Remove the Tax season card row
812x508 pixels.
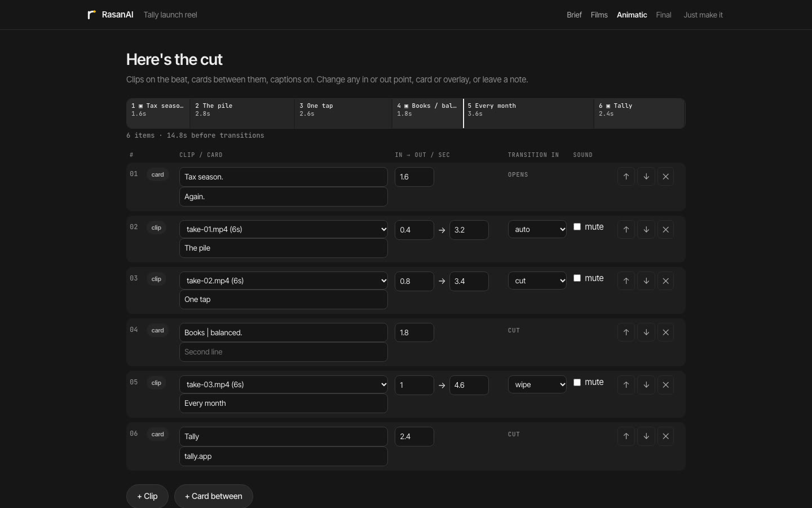pyautogui.click(x=666, y=177)
